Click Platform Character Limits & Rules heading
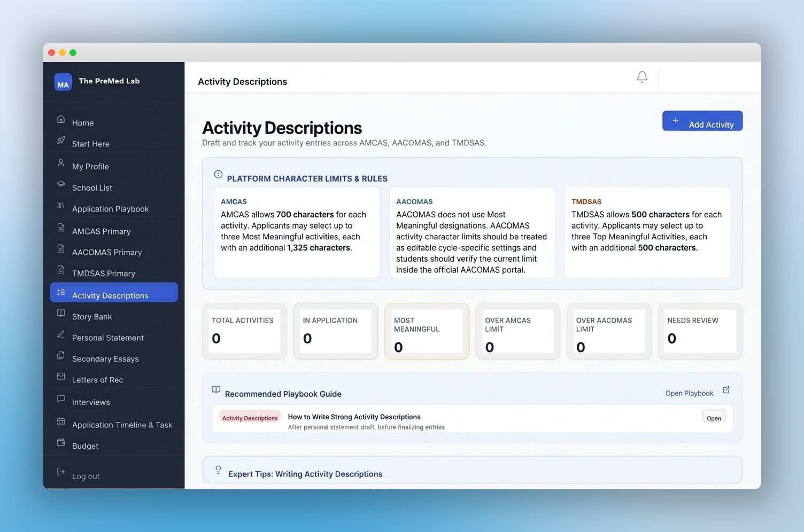 click(x=307, y=178)
